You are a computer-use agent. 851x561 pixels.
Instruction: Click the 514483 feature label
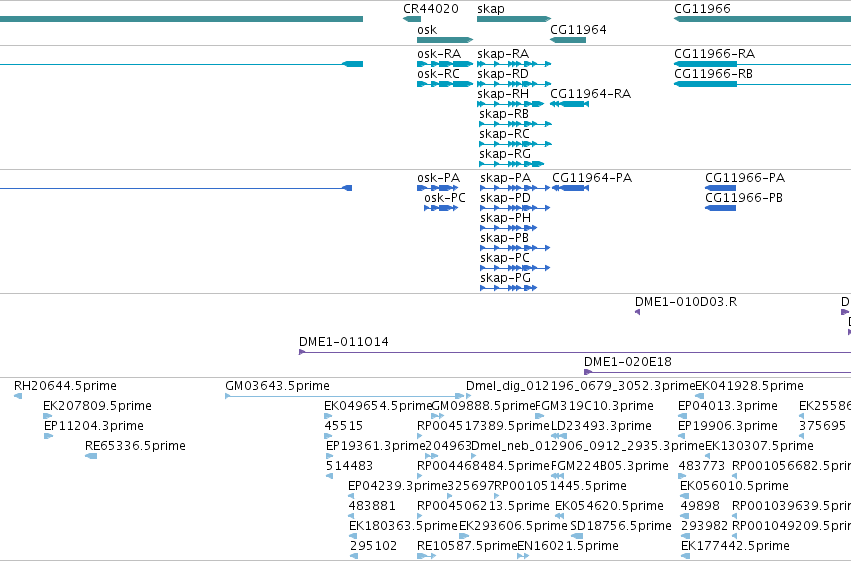click(350, 467)
